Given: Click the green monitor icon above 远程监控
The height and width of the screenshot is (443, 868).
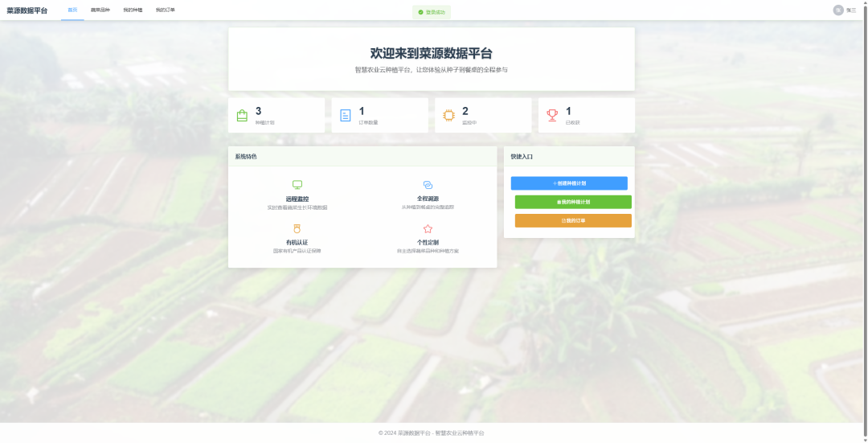Looking at the screenshot, I should [x=297, y=185].
